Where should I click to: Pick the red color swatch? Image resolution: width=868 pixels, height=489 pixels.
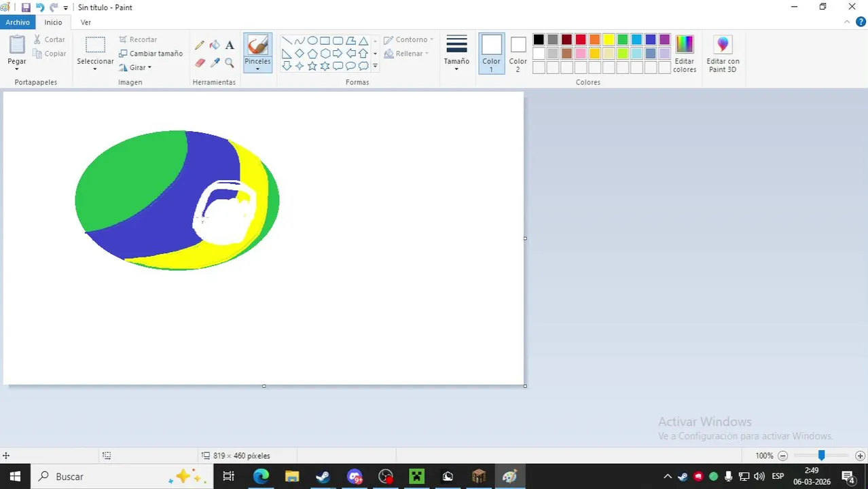click(x=581, y=39)
